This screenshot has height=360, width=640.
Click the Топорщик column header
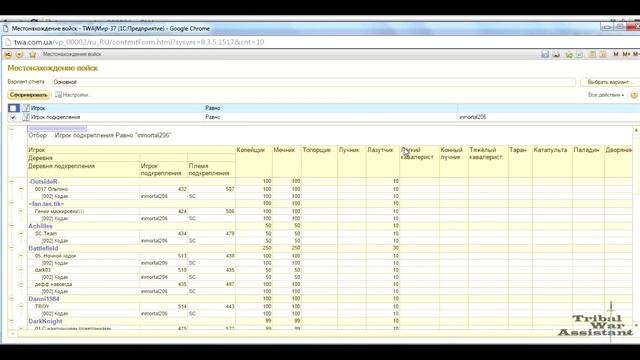point(316,150)
